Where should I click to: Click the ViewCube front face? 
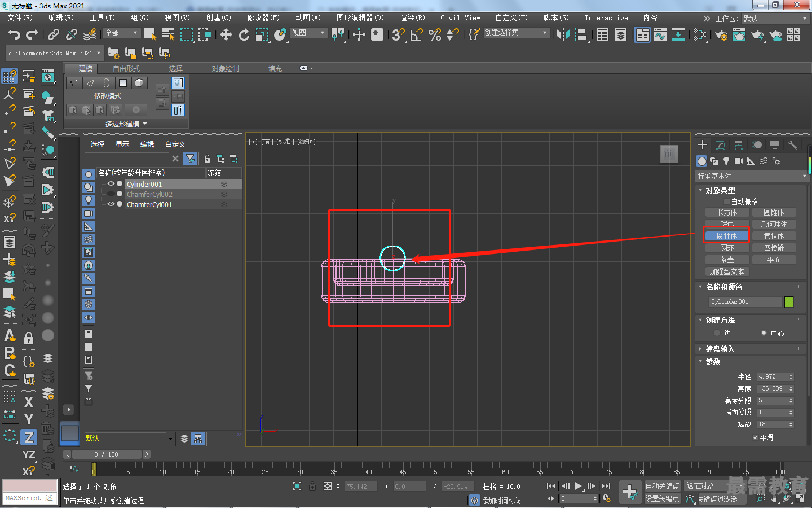tap(669, 154)
